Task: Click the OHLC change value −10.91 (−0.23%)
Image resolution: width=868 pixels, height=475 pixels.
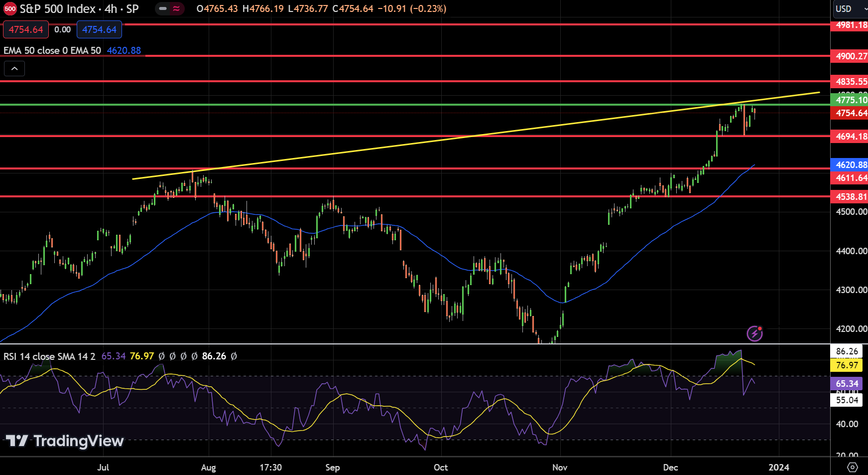Action: 412,8
